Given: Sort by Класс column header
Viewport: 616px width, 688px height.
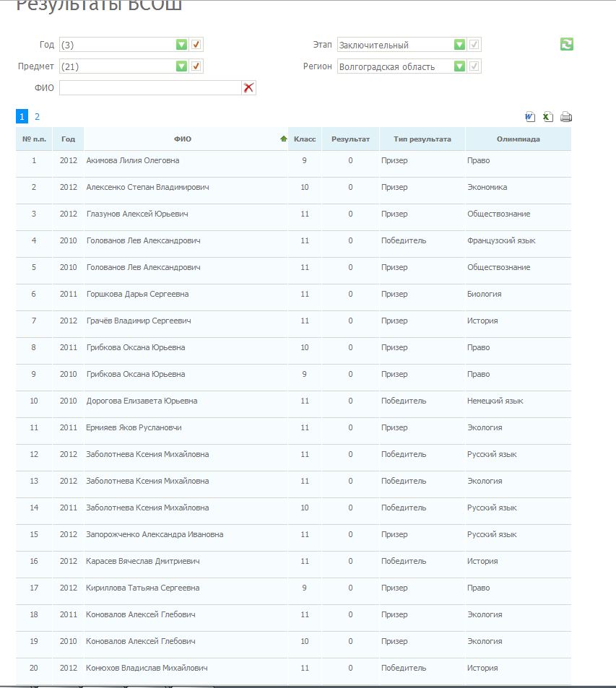Looking at the screenshot, I should pos(305,139).
